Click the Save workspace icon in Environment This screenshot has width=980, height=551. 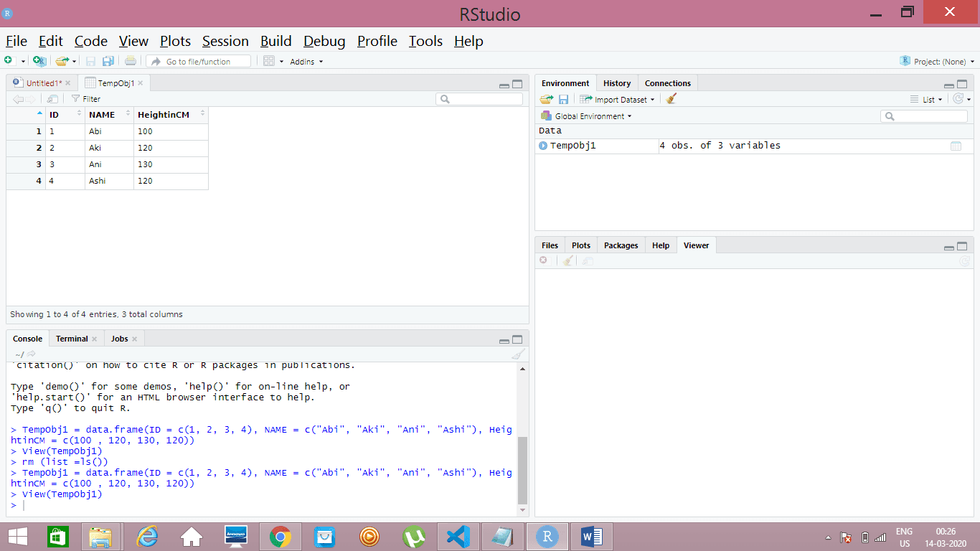[564, 99]
